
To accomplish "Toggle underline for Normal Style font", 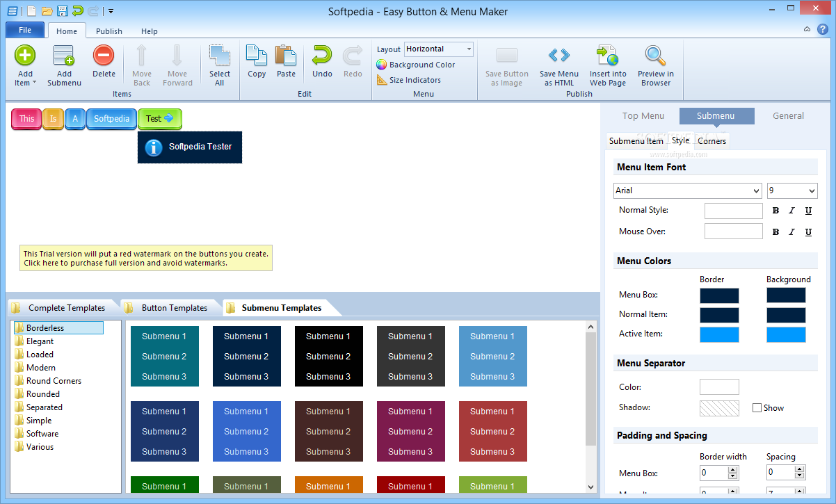I will click(x=808, y=211).
